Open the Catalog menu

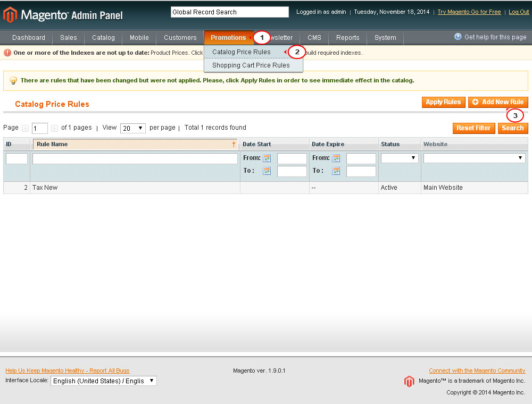104,38
